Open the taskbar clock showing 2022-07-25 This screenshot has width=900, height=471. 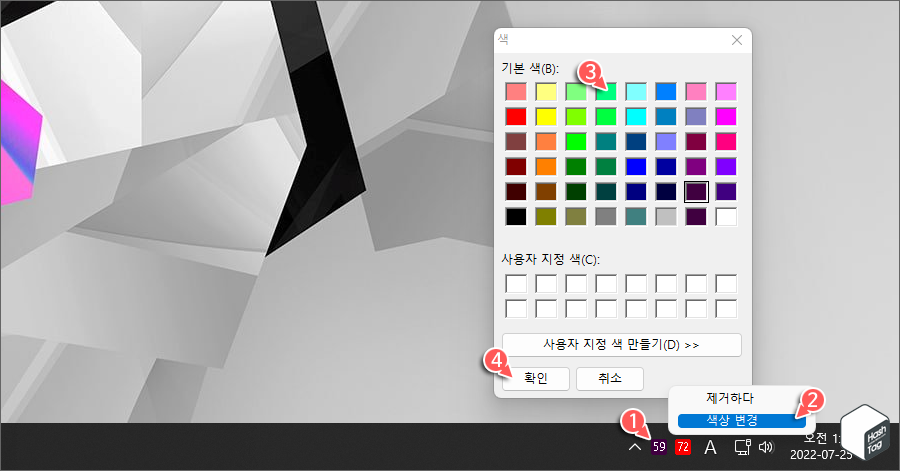(821, 447)
